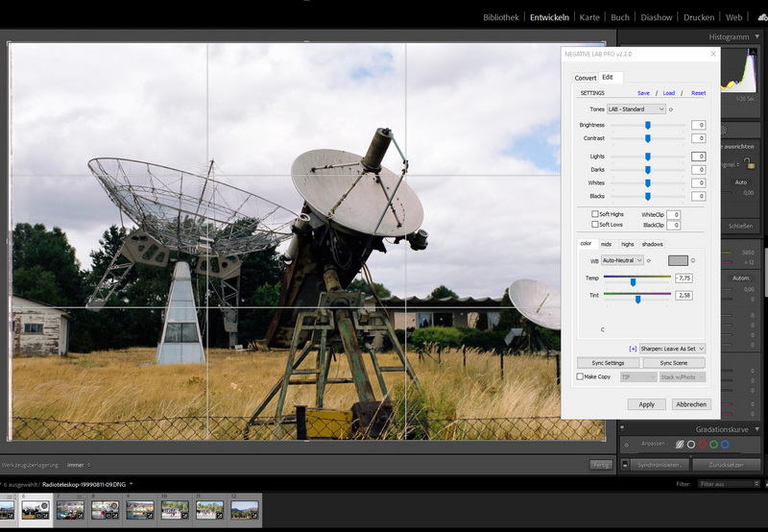Image resolution: width=768 pixels, height=532 pixels.
Task: Enable the Soft Highs checkbox
Action: pos(595,214)
